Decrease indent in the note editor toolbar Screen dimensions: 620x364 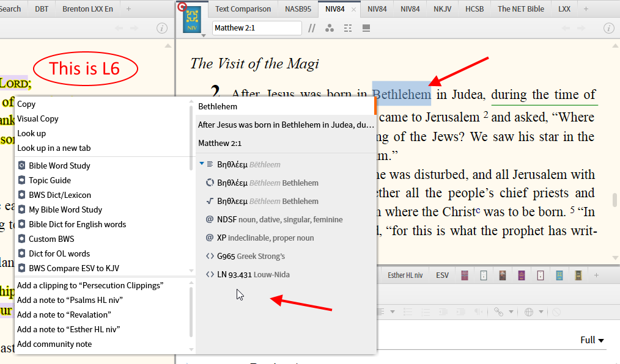443,312
